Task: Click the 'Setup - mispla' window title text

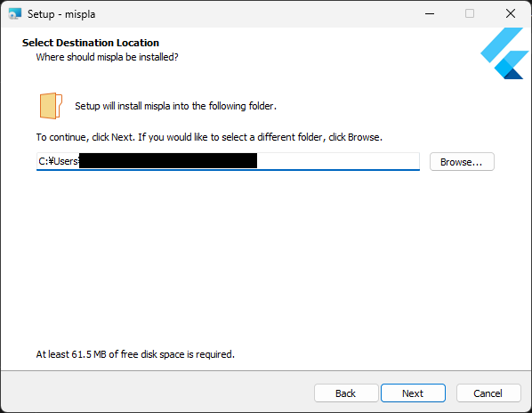Action: coord(61,14)
